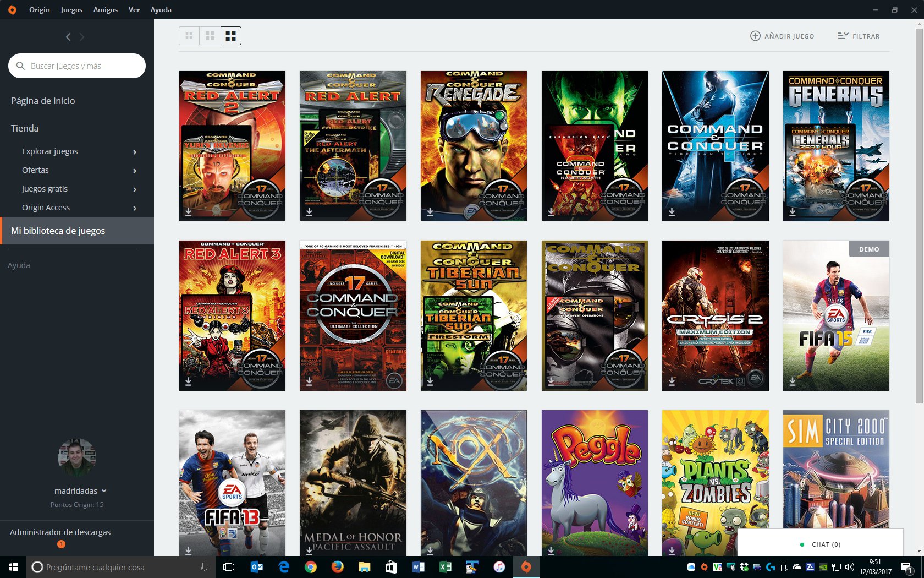The width and height of the screenshot is (924, 578).
Task: Select Mi biblioteca de juegos in the sidebar
Action: pyautogui.click(x=77, y=231)
